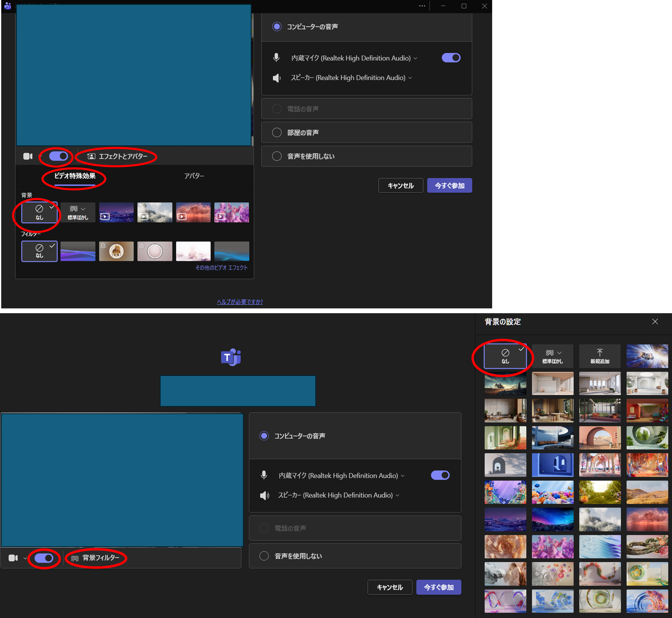Click microphone icon in upper window

276,58
